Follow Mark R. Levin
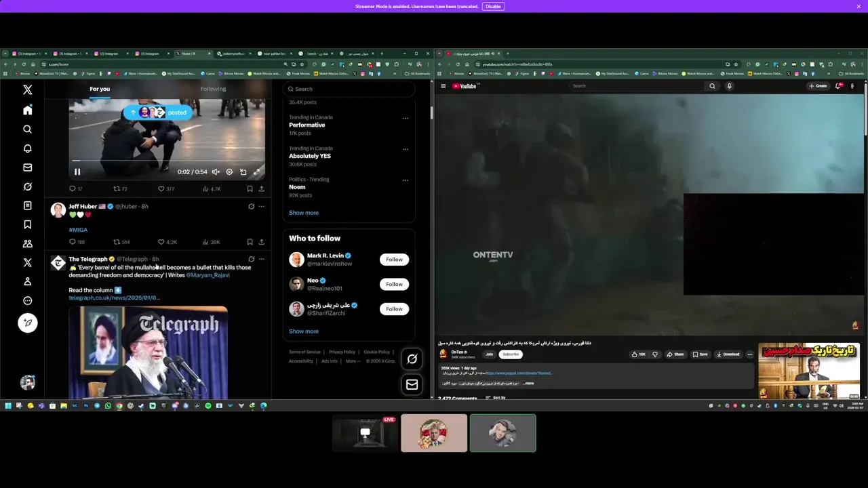This screenshot has width=868, height=488. 394,260
